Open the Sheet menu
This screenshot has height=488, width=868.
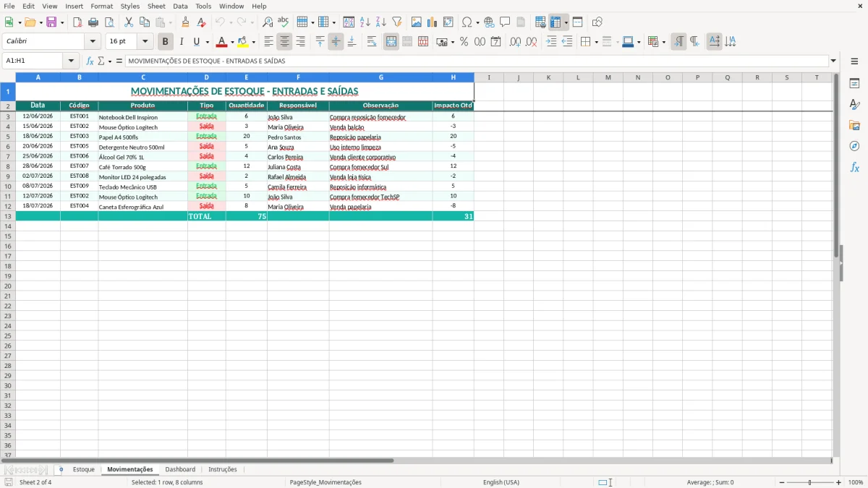point(156,6)
